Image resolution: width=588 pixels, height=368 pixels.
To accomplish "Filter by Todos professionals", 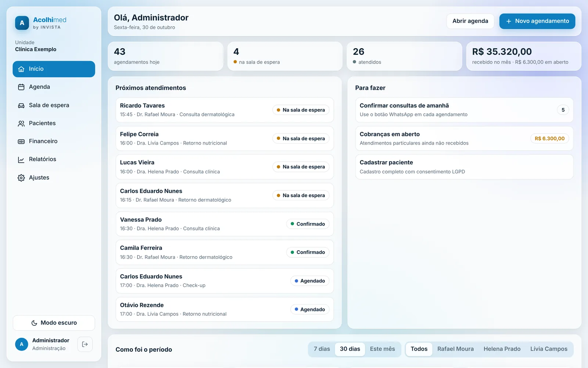I will (x=419, y=349).
